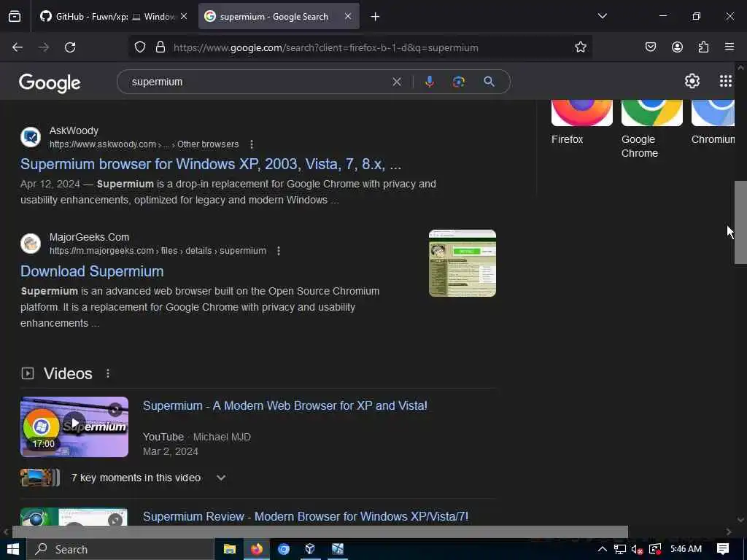Open the 5:46 AM clock flyout

[686, 549]
